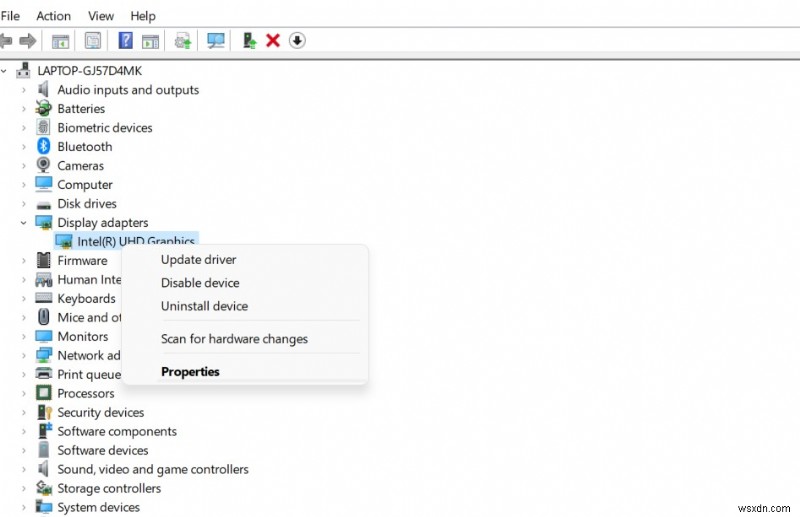Screen dimensions: 800x517
Task: Expand the System devices chevron
Action: 23,507
